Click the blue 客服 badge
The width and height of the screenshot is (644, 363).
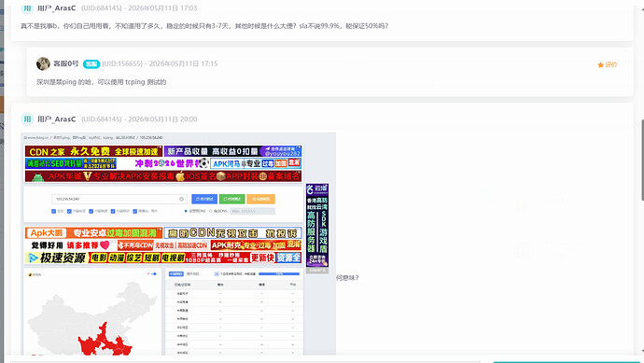point(91,64)
